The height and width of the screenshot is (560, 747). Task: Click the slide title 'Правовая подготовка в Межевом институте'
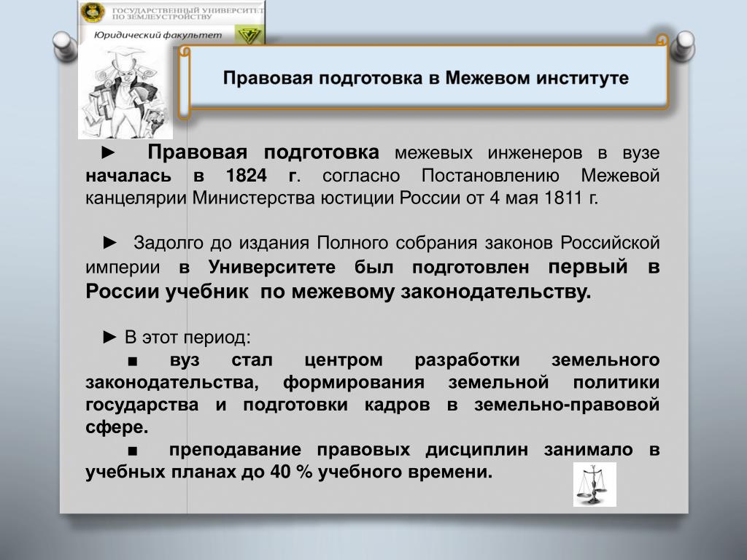(426, 77)
